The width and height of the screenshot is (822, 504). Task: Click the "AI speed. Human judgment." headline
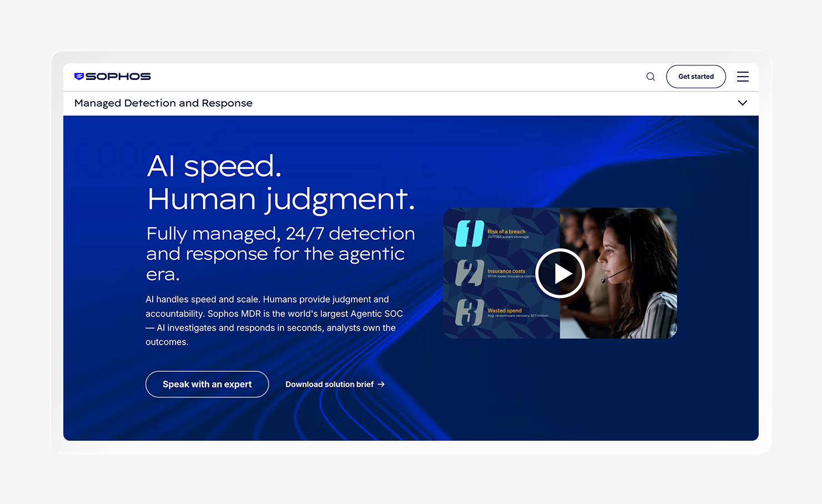(x=281, y=183)
